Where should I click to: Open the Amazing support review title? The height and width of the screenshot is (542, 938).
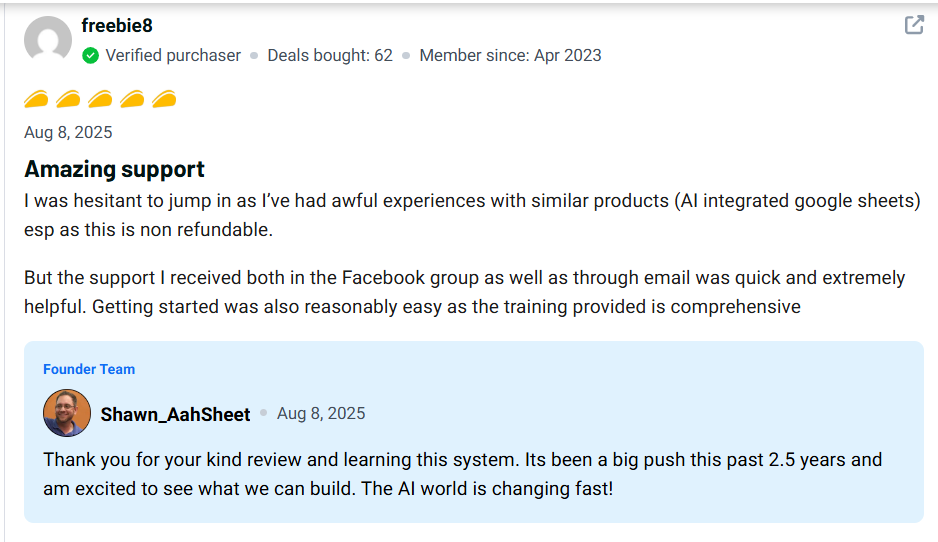click(x=114, y=169)
